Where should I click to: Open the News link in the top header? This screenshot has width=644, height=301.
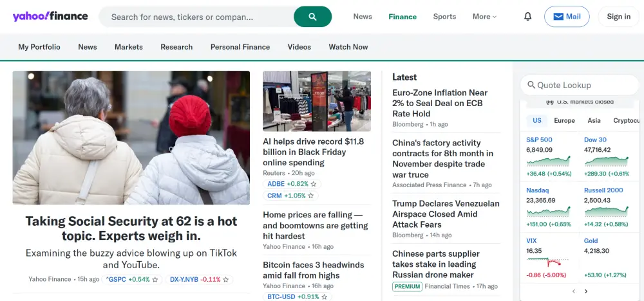pyautogui.click(x=363, y=17)
